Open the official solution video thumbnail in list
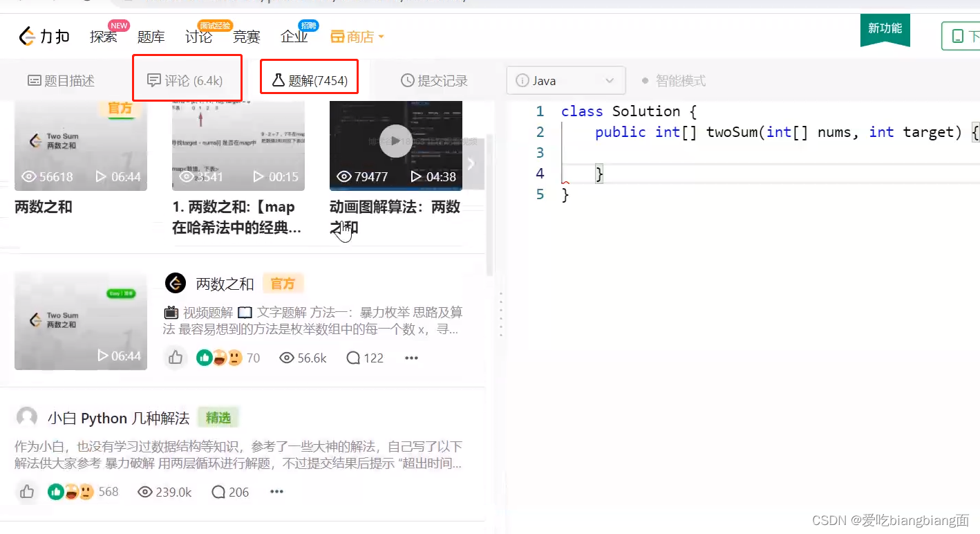The image size is (980, 534). click(x=81, y=321)
